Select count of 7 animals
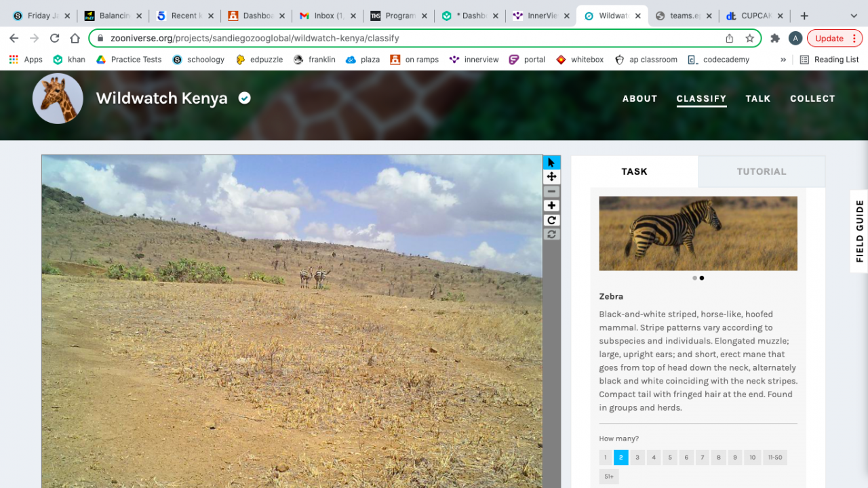Screen dimensions: 868x488 [703, 457]
